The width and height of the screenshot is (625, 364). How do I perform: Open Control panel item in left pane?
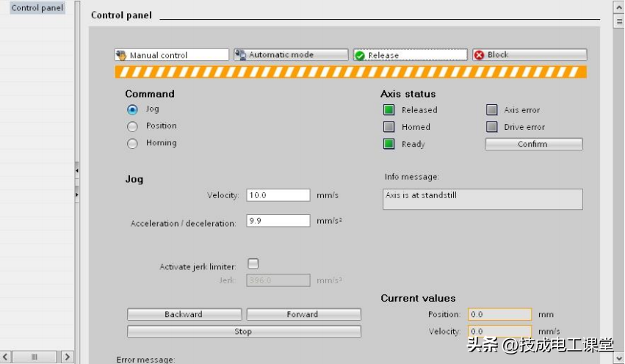pyautogui.click(x=37, y=8)
